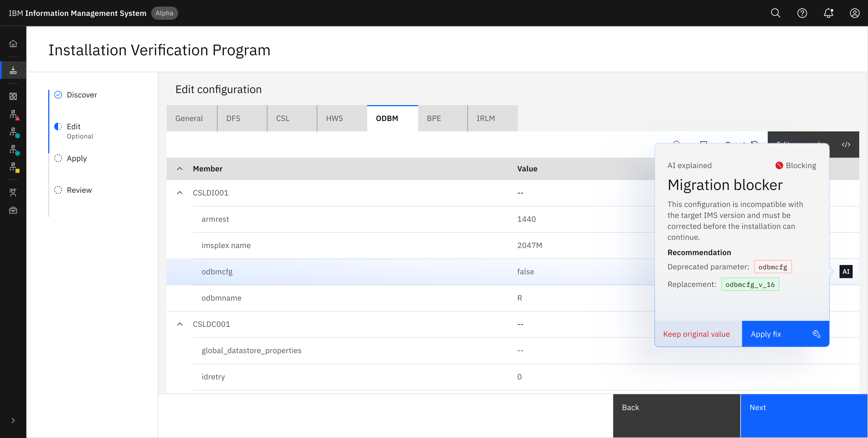Open the toolbox icon in sidebar

[x=13, y=211]
